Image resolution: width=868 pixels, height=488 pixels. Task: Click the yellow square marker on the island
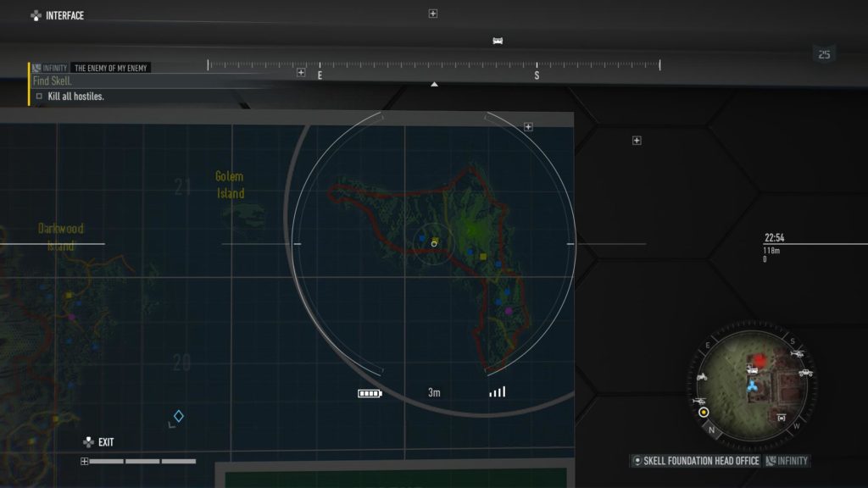tap(483, 256)
